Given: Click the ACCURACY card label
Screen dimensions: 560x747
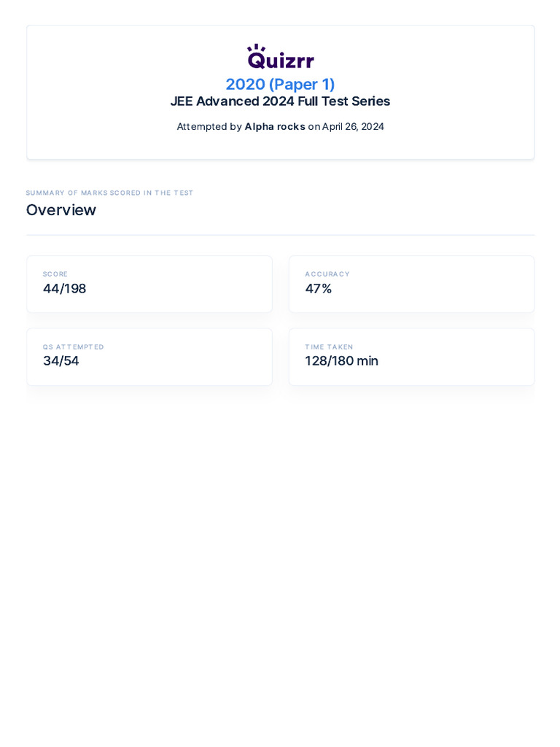Looking at the screenshot, I should tap(327, 274).
